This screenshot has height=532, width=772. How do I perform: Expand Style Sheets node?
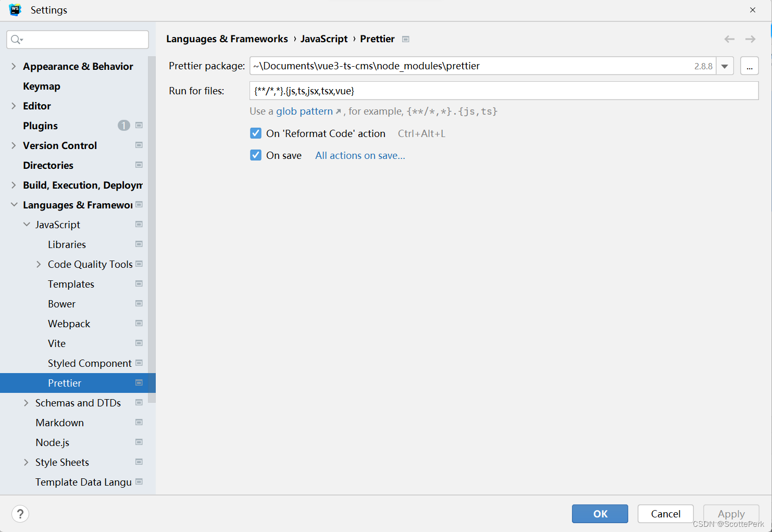[26, 462]
